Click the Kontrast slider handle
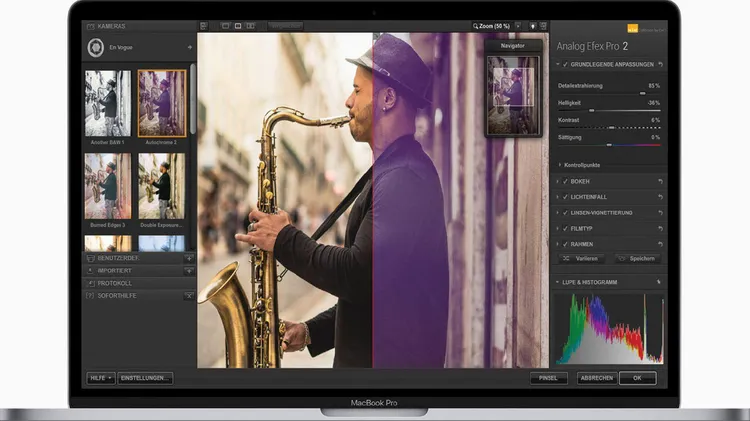Screen dimensions: 750x421 (611, 128)
